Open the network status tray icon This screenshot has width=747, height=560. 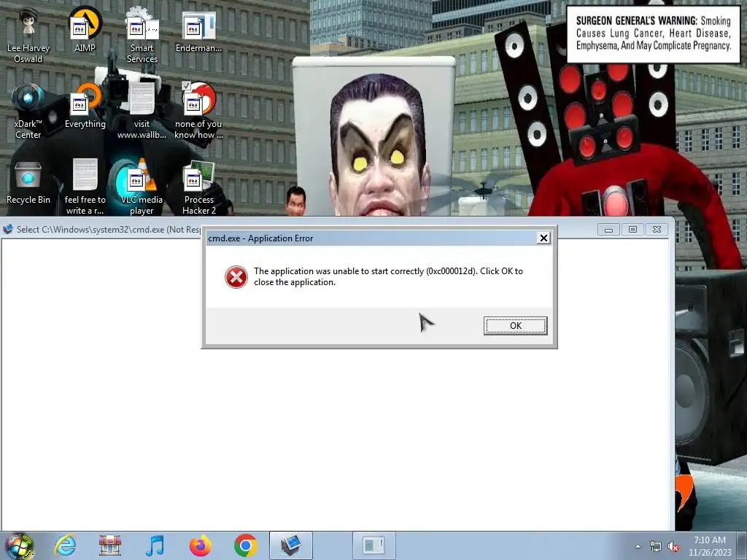[x=656, y=547]
